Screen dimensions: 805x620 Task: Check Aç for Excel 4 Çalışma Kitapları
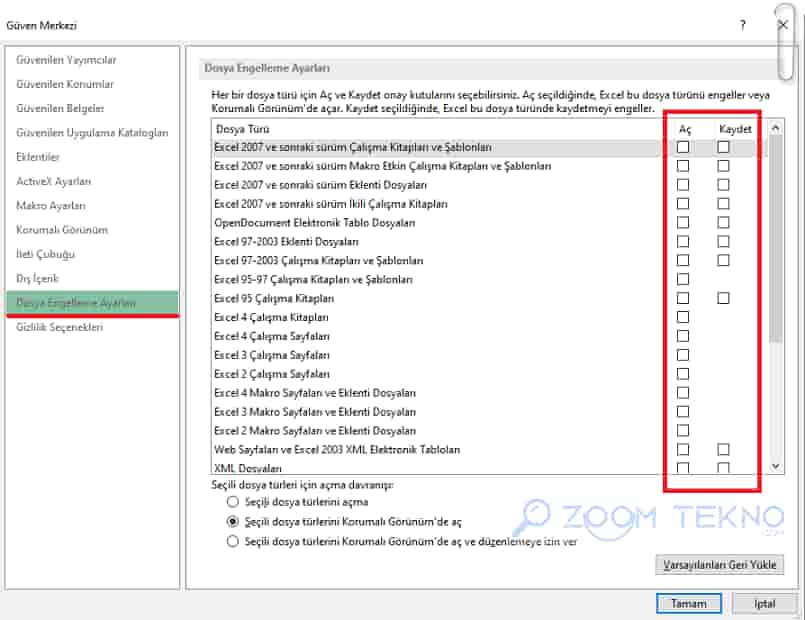click(683, 317)
